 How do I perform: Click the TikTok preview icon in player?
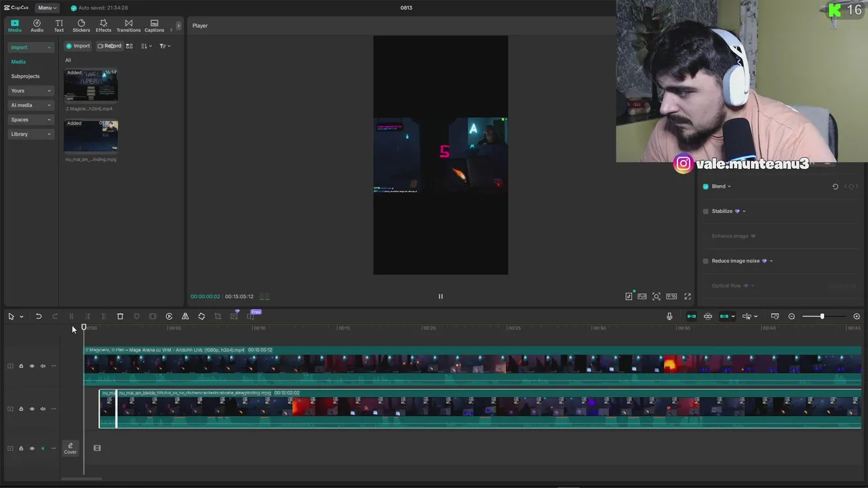click(x=629, y=296)
